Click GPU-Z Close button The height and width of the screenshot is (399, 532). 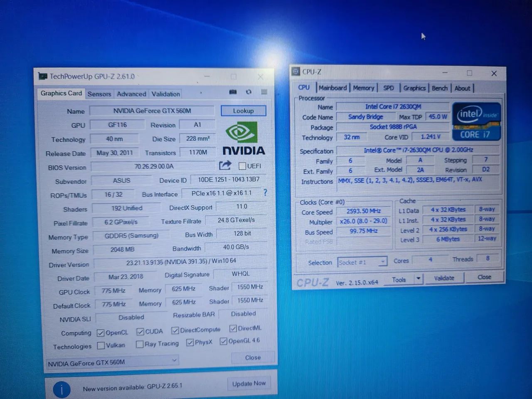click(x=253, y=357)
